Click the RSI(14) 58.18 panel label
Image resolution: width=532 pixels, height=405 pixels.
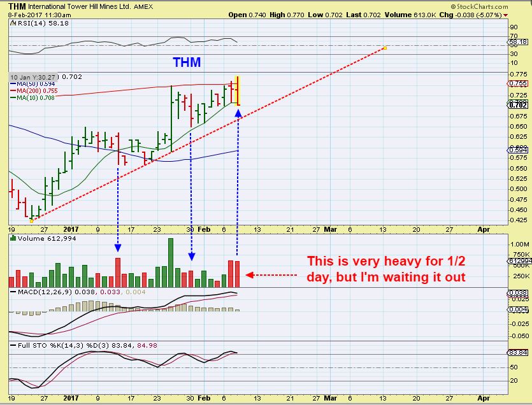point(43,23)
